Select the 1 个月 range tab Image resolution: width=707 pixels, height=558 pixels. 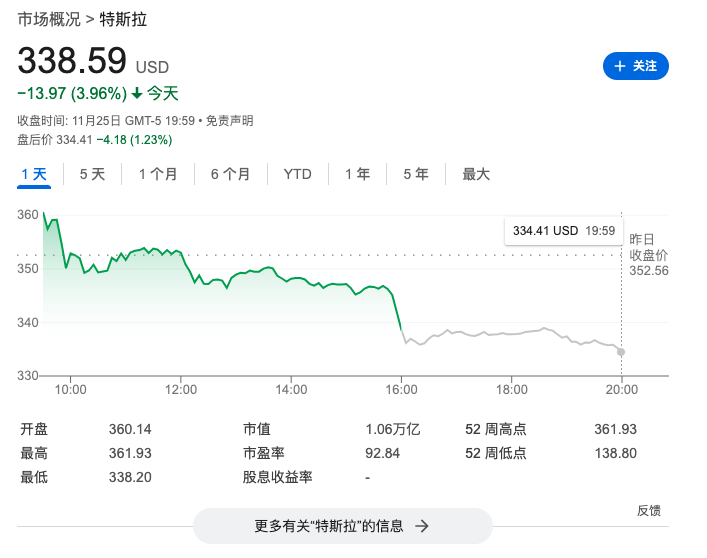coord(158,174)
